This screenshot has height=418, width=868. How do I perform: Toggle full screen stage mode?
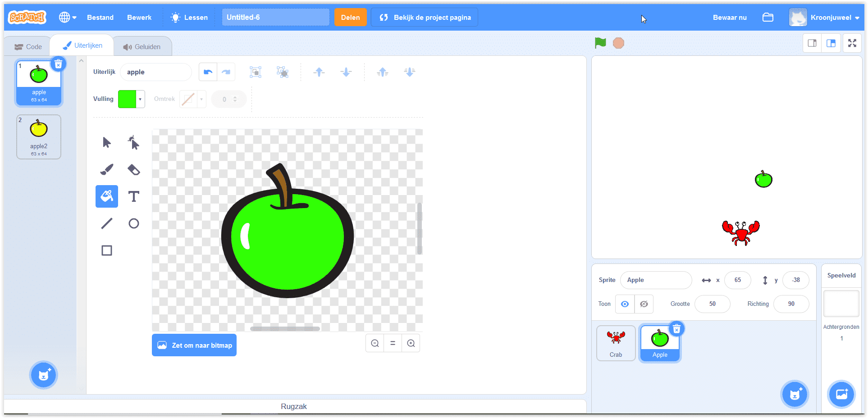pos(852,43)
